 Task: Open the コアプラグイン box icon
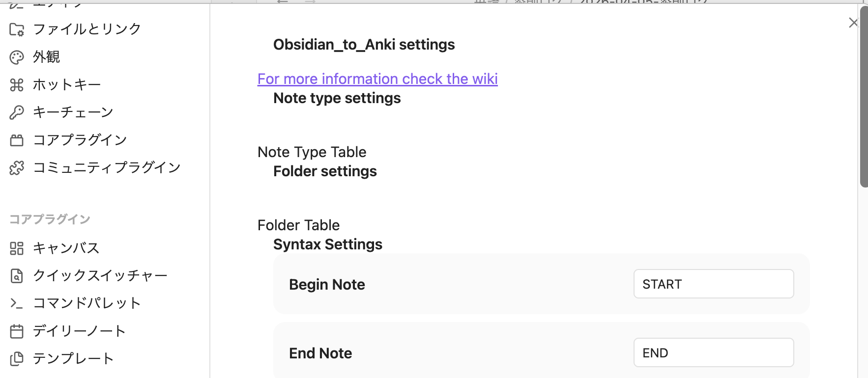(17, 140)
